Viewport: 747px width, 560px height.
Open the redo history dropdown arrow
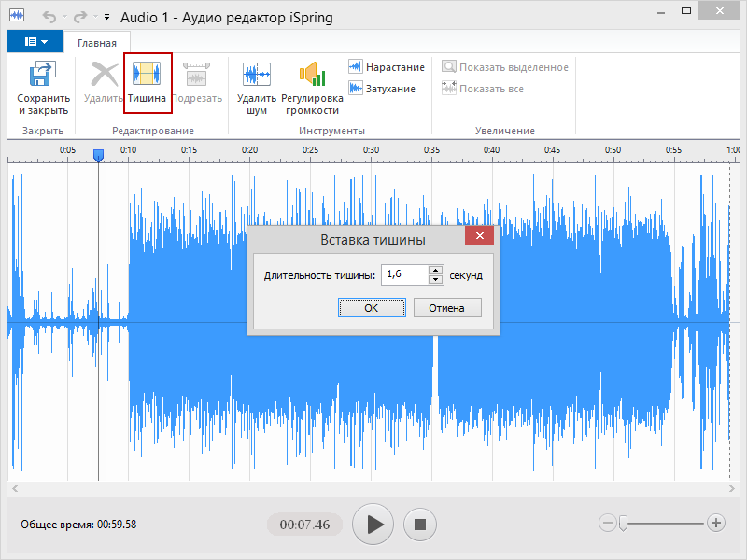point(95,17)
